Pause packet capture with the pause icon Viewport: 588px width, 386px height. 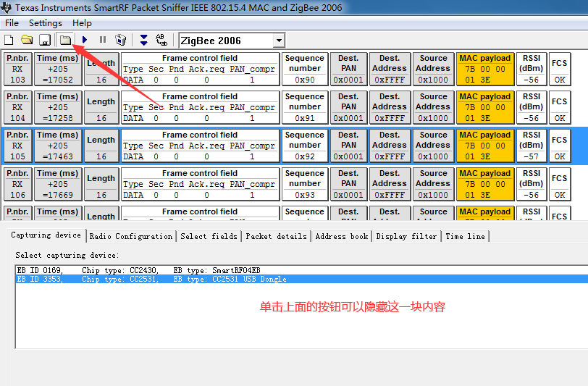[x=103, y=40]
